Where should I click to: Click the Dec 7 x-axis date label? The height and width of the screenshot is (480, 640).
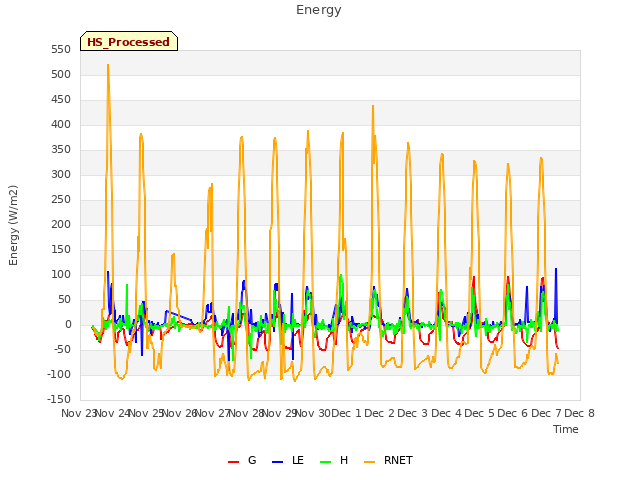[546, 413]
